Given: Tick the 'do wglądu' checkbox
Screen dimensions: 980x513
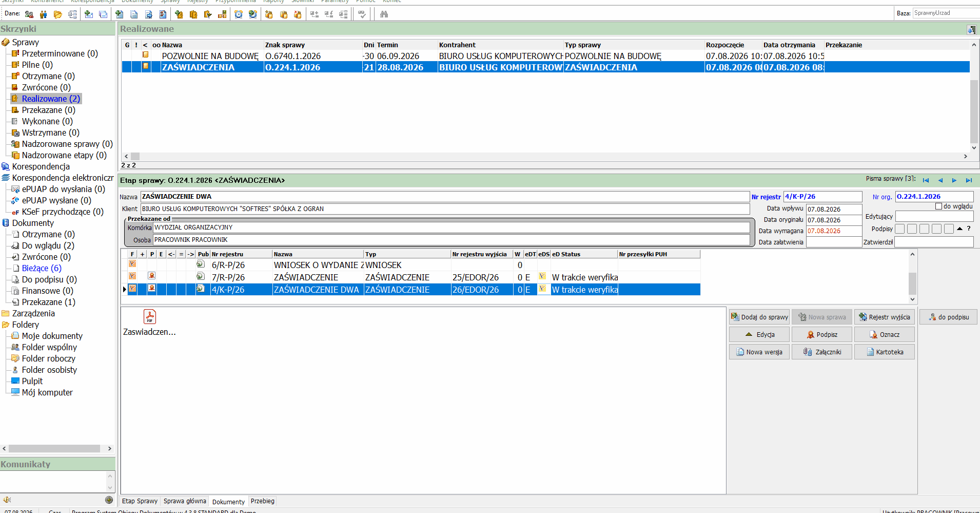Looking at the screenshot, I should [x=938, y=206].
